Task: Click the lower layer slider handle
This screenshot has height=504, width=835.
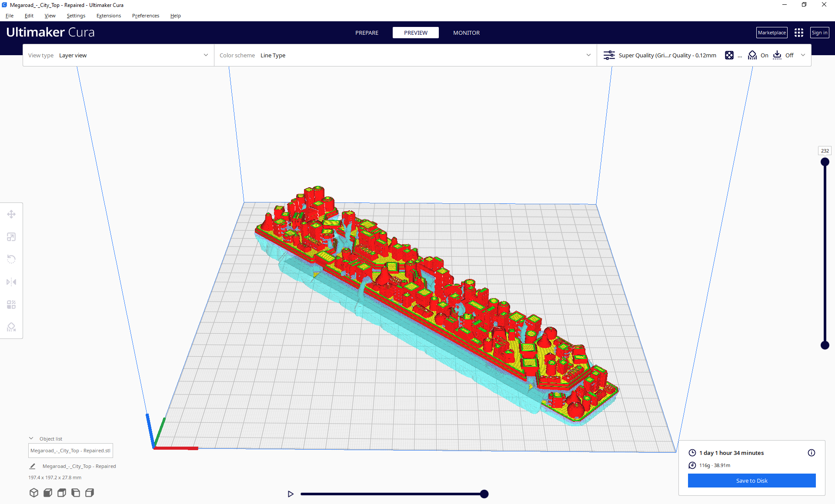Action: coord(825,345)
